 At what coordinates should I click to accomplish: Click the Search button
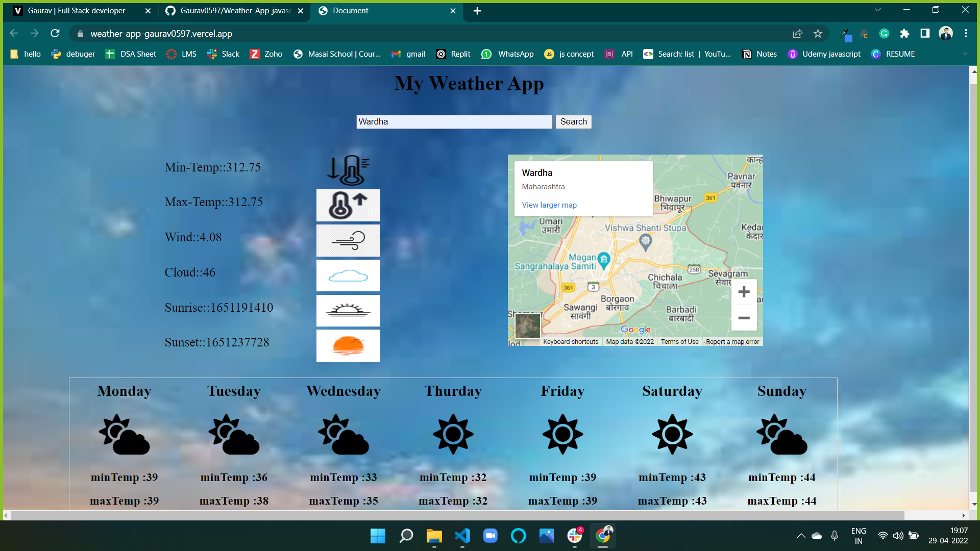tap(573, 122)
